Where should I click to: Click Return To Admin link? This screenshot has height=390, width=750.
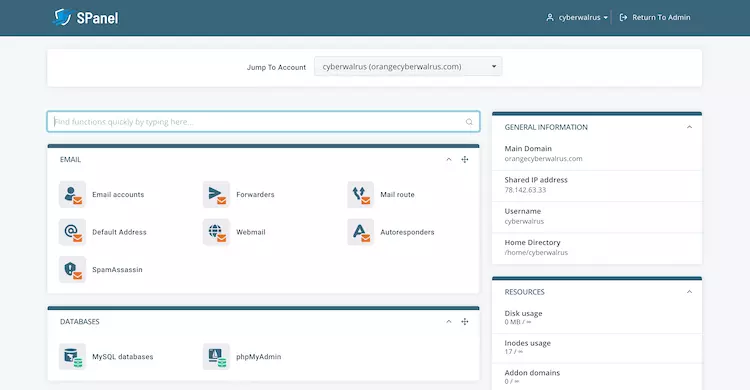(661, 17)
